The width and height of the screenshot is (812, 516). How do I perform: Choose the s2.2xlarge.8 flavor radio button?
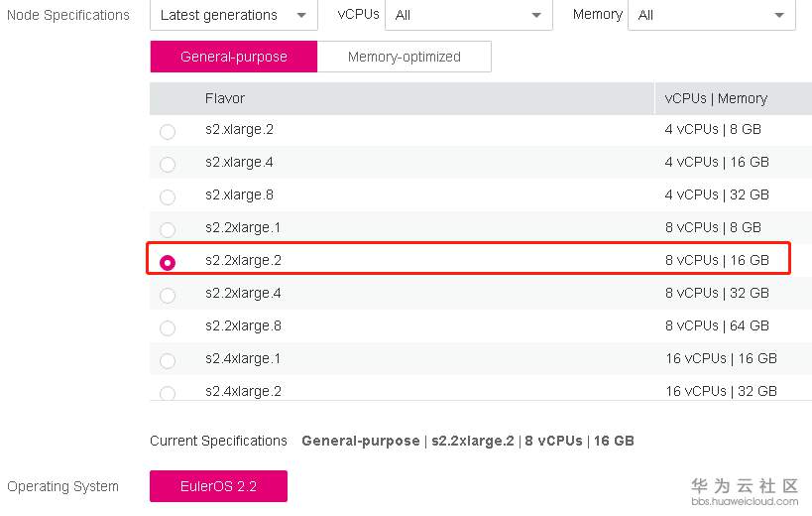pos(167,328)
